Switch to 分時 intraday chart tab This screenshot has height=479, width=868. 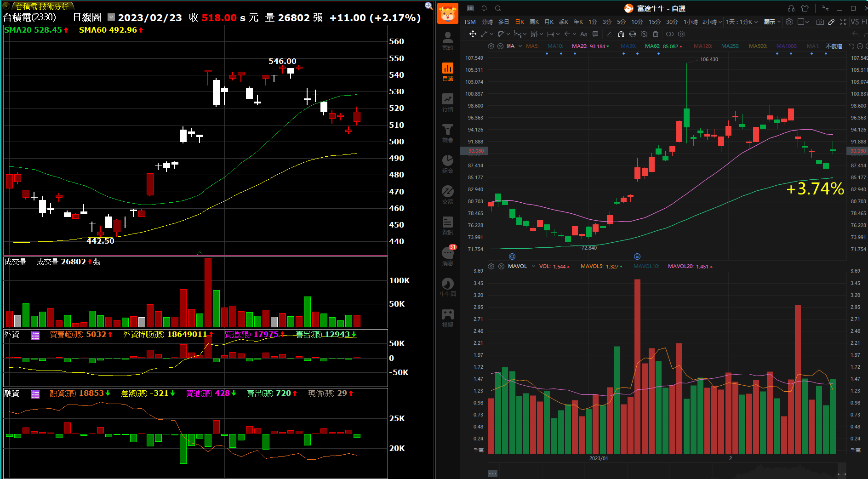coord(487,22)
